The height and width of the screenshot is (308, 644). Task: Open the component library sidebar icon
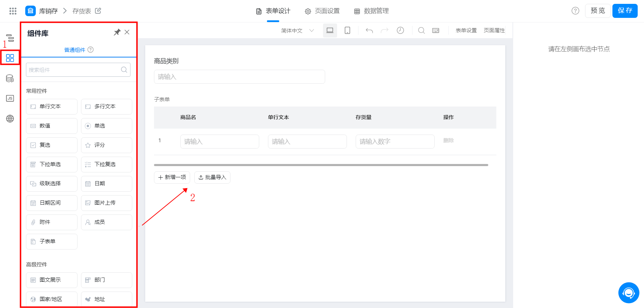tap(10, 58)
